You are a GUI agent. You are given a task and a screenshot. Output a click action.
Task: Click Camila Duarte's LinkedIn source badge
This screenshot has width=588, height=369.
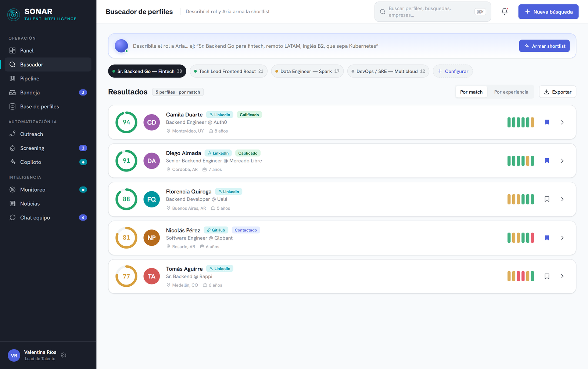click(x=220, y=115)
